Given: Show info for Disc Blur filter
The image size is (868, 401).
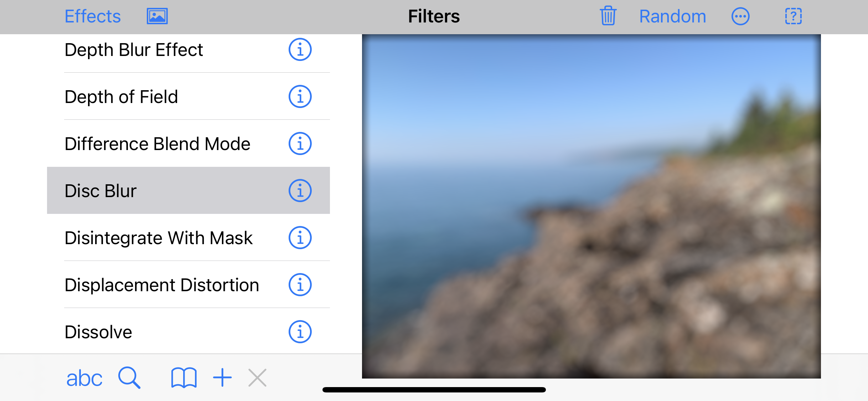Looking at the screenshot, I should click(x=300, y=191).
